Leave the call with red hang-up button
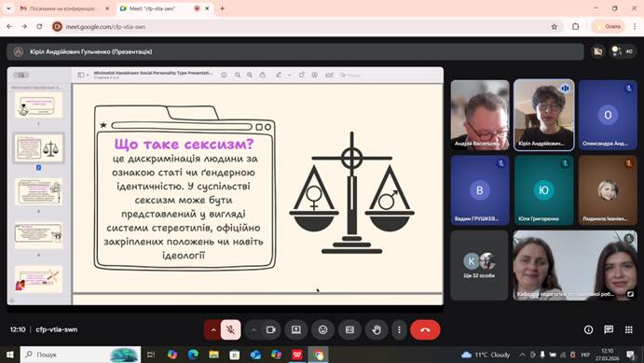644x363 pixels. tap(425, 329)
